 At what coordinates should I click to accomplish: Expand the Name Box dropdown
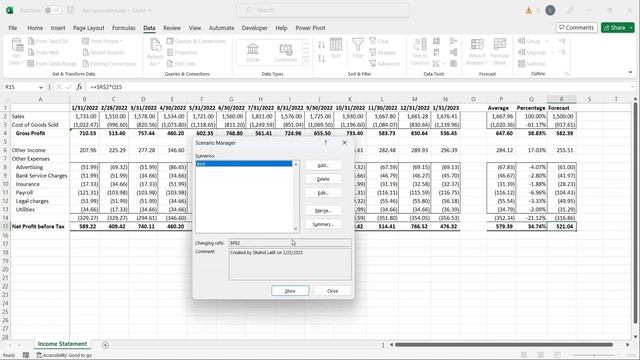pos(41,87)
